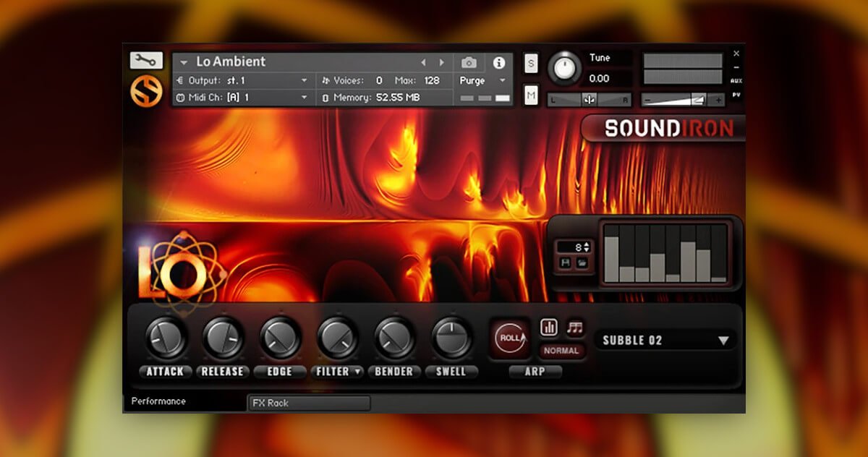
Task: Toggle the ROLL arpeggiator button
Action: coord(509,338)
